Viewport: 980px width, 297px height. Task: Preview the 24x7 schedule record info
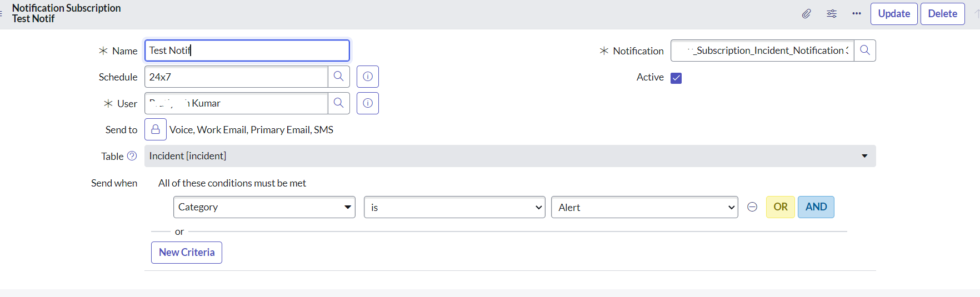[368, 77]
